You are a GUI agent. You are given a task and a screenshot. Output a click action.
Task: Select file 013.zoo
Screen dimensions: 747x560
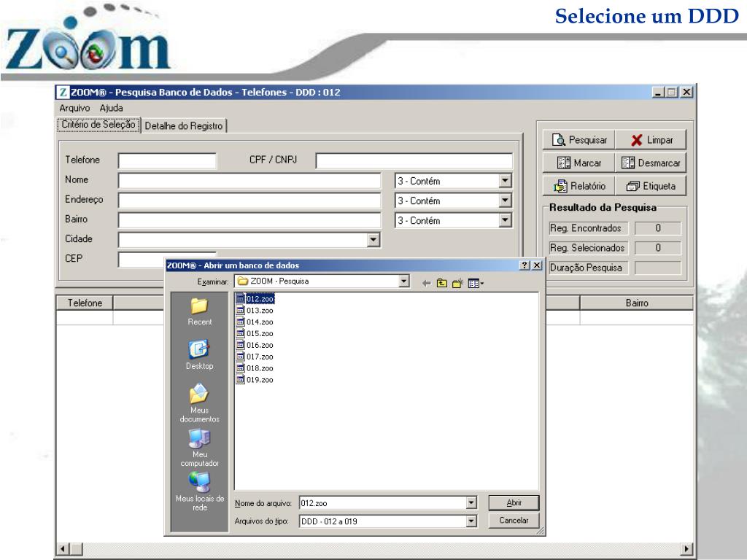(255, 311)
